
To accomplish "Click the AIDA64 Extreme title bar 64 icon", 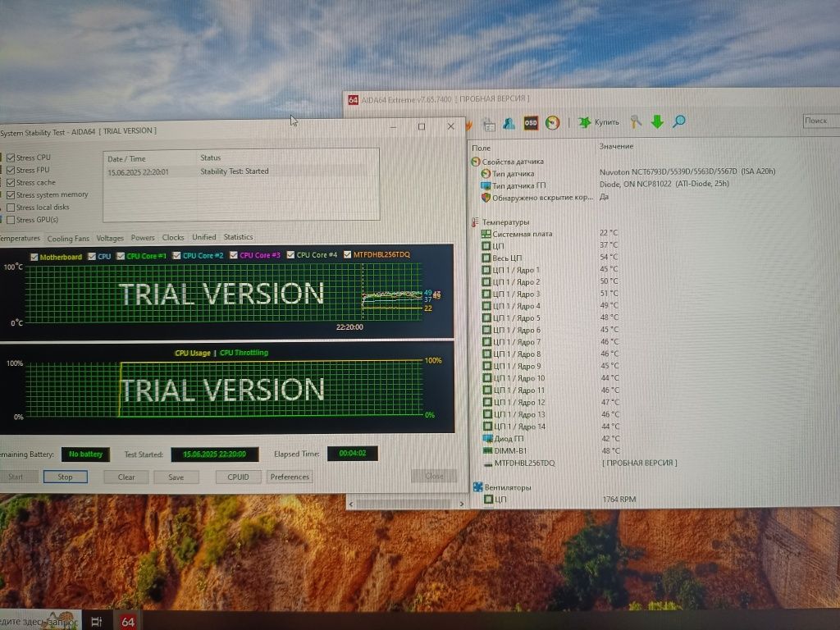I will [353, 100].
